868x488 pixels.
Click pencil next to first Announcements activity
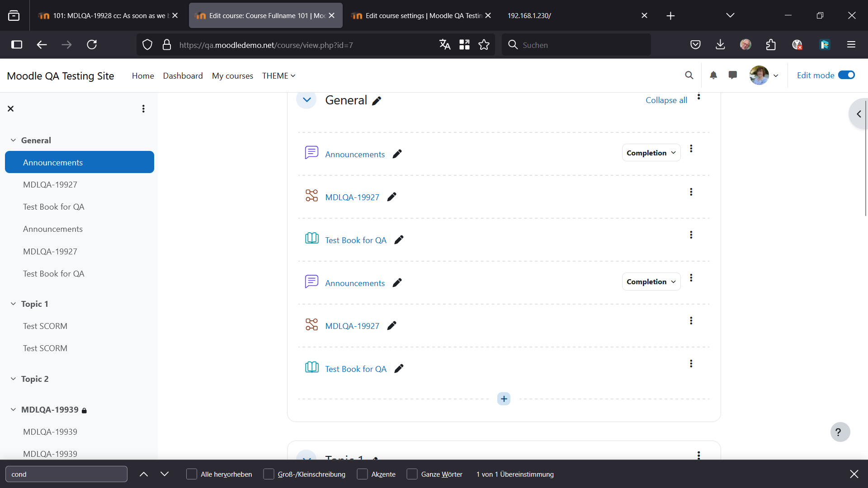point(397,154)
